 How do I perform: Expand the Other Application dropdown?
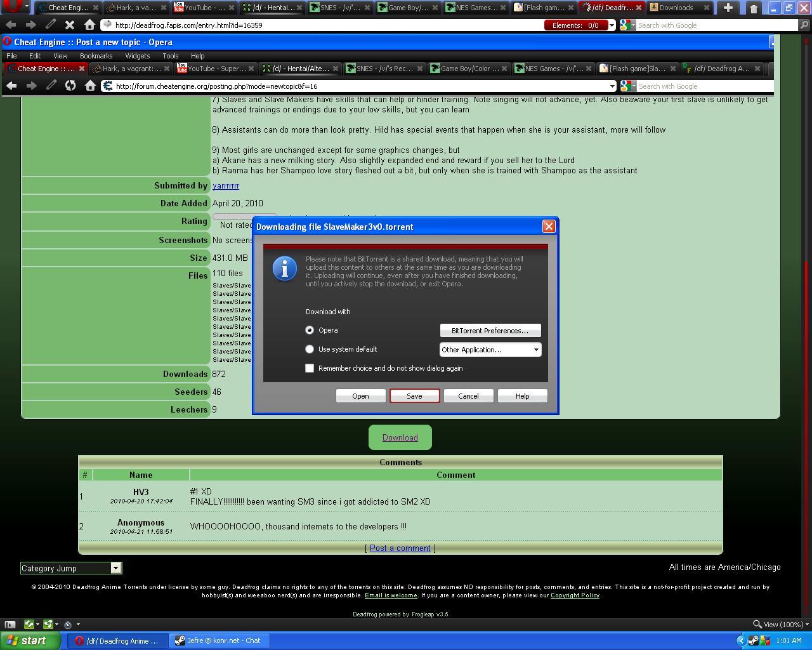[490, 350]
